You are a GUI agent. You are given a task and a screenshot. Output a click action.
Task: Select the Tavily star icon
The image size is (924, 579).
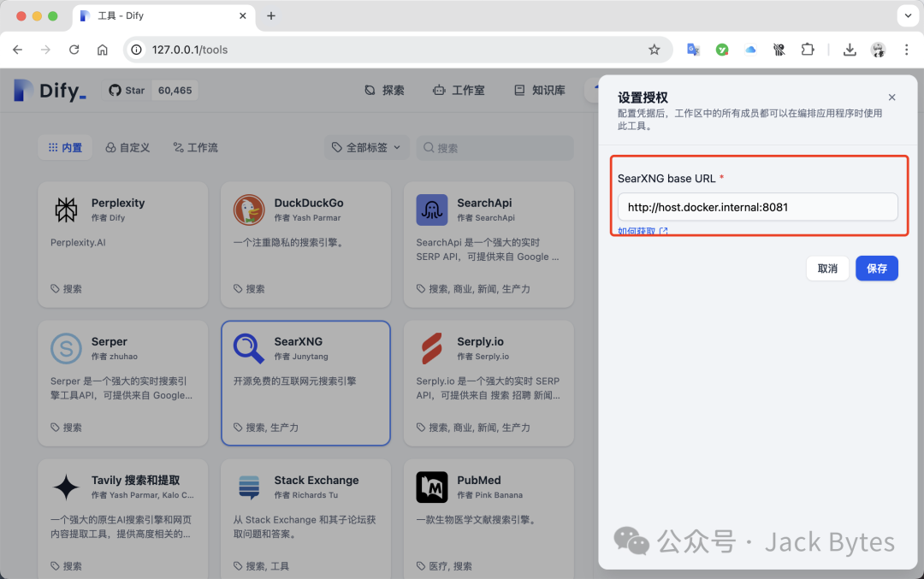(x=66, y=487)
